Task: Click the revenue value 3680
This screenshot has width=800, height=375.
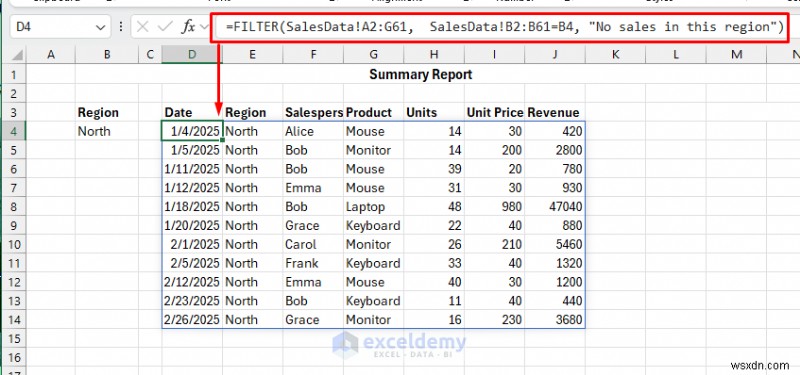Action: click(555, 320)
